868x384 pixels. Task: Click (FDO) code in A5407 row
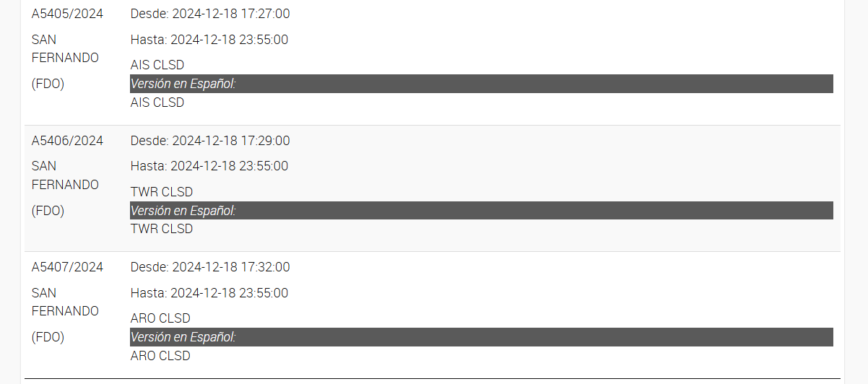click(x=48, y=337)
